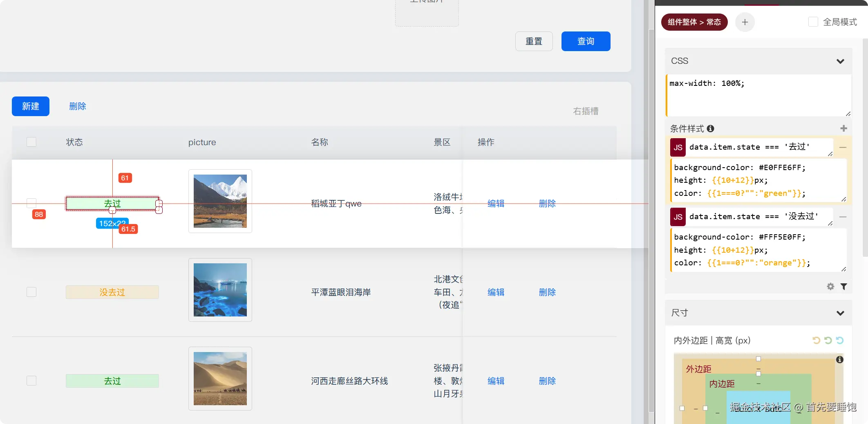The height and width of the screenshot is (424, 868).
Task: Click the 景区 column header
Action: point(442,142)
